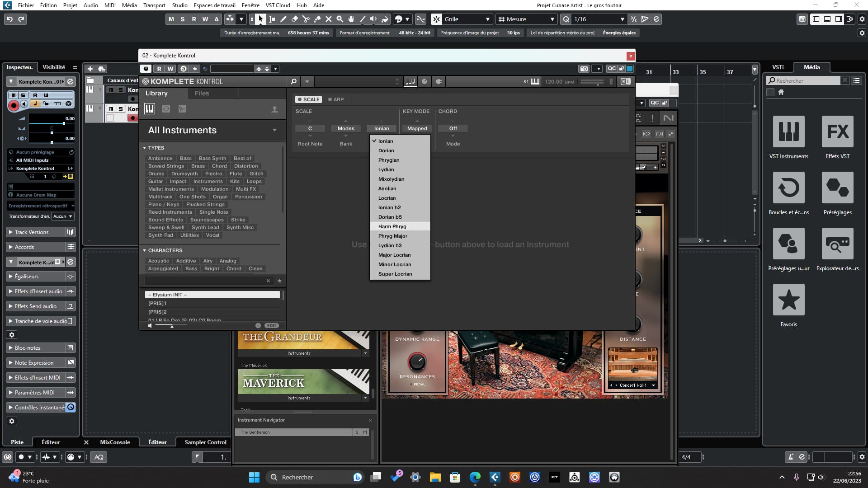The image size is (868, 488).
Task: Toggle Write automation W in plug-in window
Action: click(x=170, y=69)
